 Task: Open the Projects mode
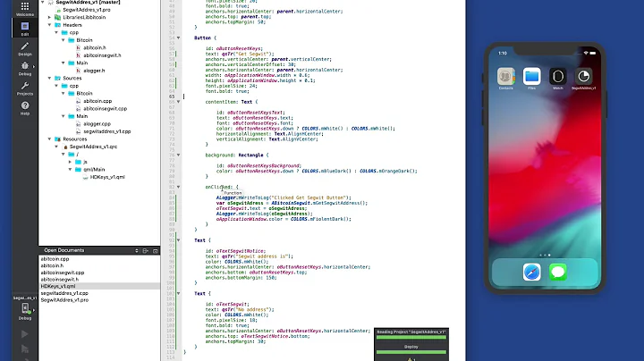point(25,88)
